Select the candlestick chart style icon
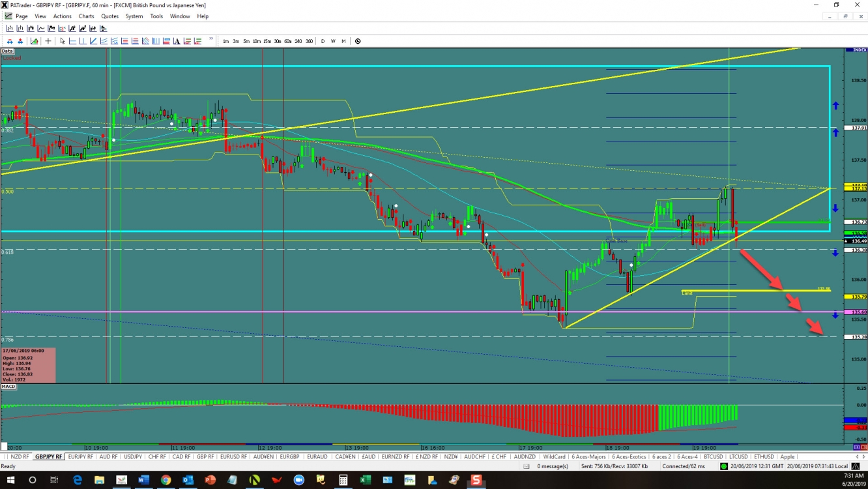The image size is (868, 489). point(31,28)
